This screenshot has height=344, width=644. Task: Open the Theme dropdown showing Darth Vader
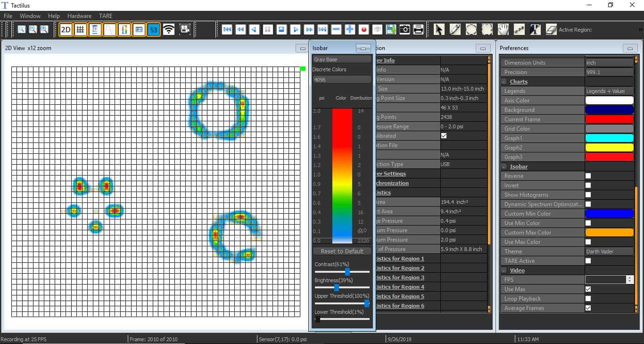[x=609, y=252]
